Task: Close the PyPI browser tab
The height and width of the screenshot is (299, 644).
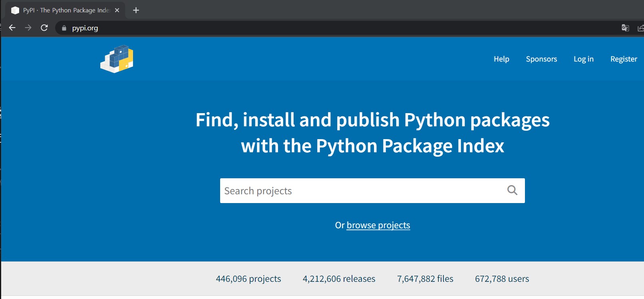Action: click(x=117, y=10)
